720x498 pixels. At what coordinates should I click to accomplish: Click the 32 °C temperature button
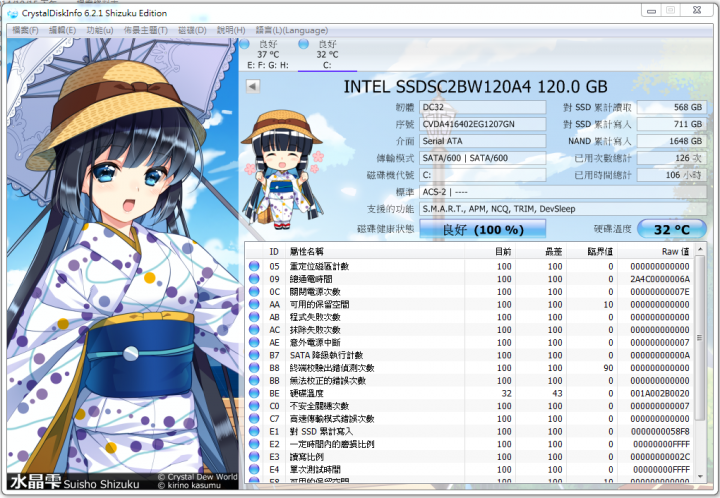tap(672, 229)
